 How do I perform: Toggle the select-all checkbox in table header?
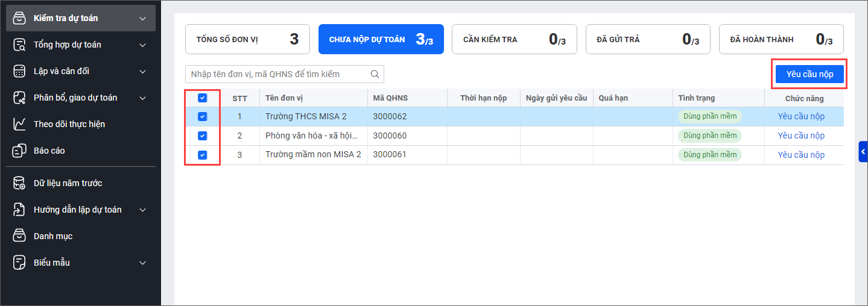point(203,98)
